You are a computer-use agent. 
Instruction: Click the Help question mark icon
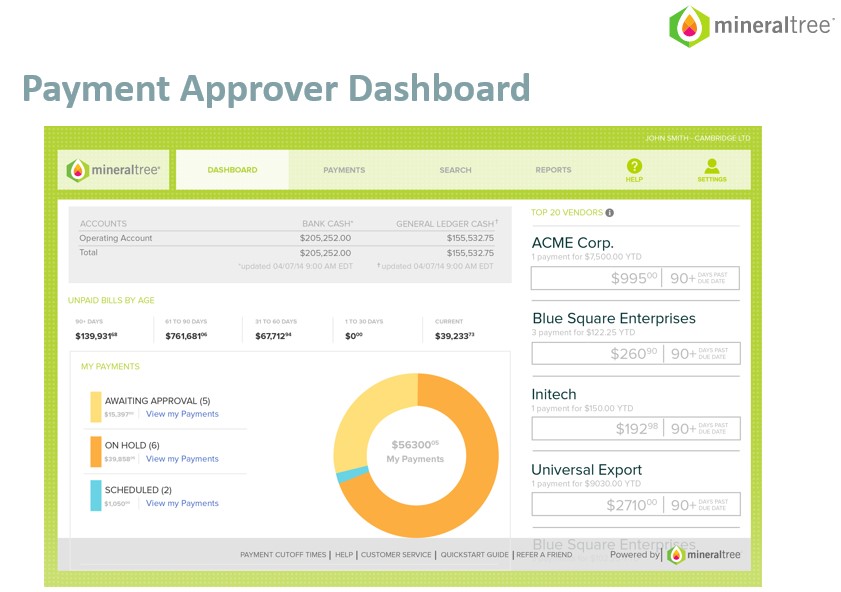pyautogui.click(x=634, y=167)
